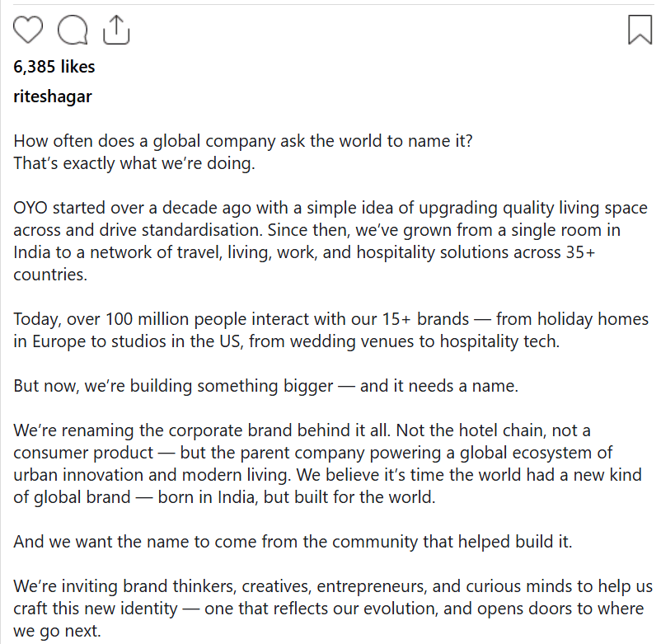The image size is (661, 644).
Task: View who liked via 6,385 likes
Action: pyautogui.click(x=54, y=67)
